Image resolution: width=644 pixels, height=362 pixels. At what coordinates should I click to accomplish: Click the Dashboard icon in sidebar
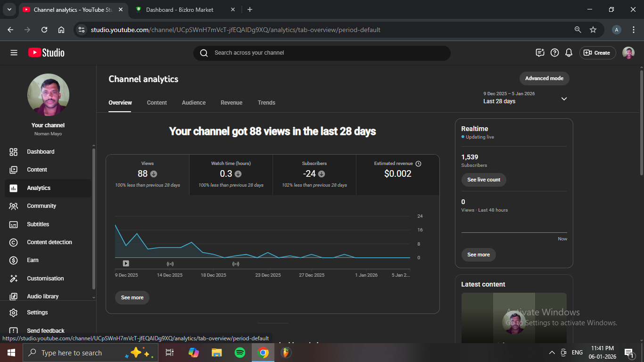(x=14, y=152)
